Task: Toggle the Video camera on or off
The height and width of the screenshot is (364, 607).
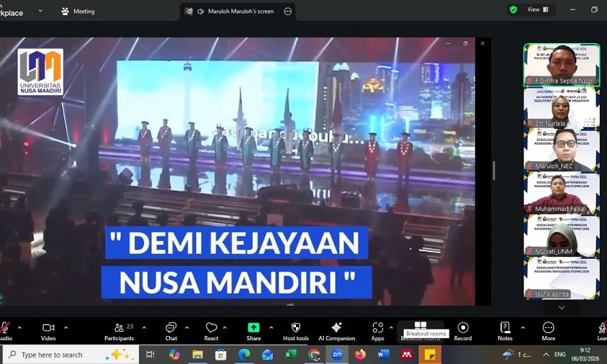Action: [x=48, y=331]
